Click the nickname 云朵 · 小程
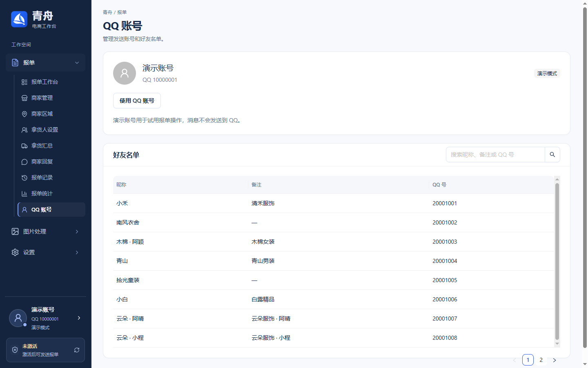The width and height of the screenshot is (588, 368). point(130,338)
